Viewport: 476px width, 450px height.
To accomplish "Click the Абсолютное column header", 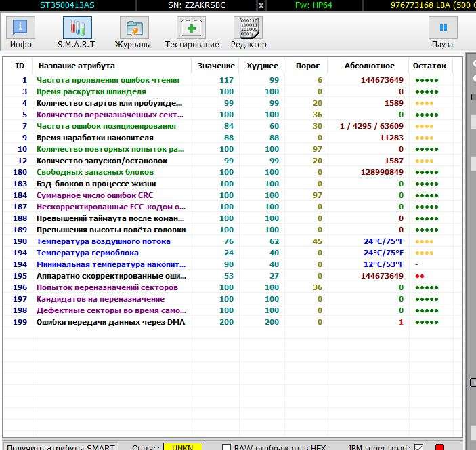I will point(370,66).
